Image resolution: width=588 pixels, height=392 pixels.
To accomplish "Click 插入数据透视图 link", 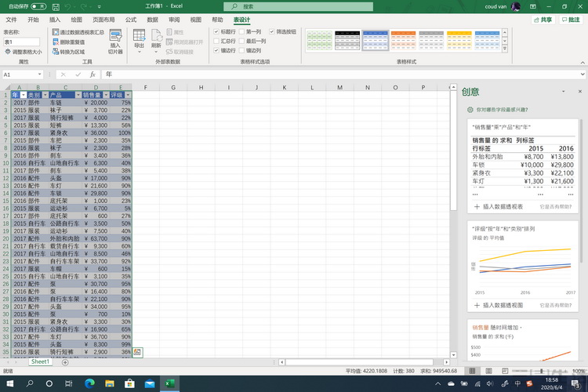I will click(499, 305).
